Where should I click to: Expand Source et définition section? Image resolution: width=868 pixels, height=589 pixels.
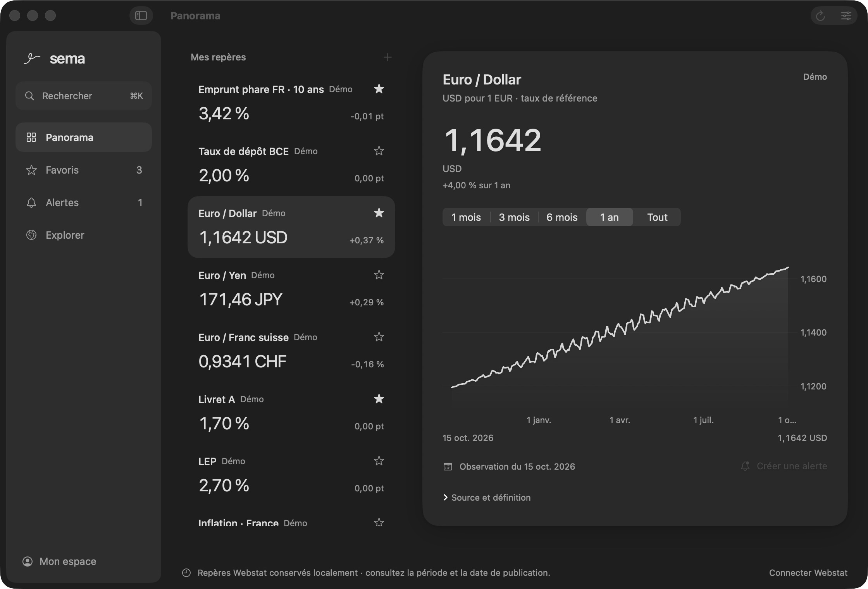pyautogui.click(x=487, y=498)
